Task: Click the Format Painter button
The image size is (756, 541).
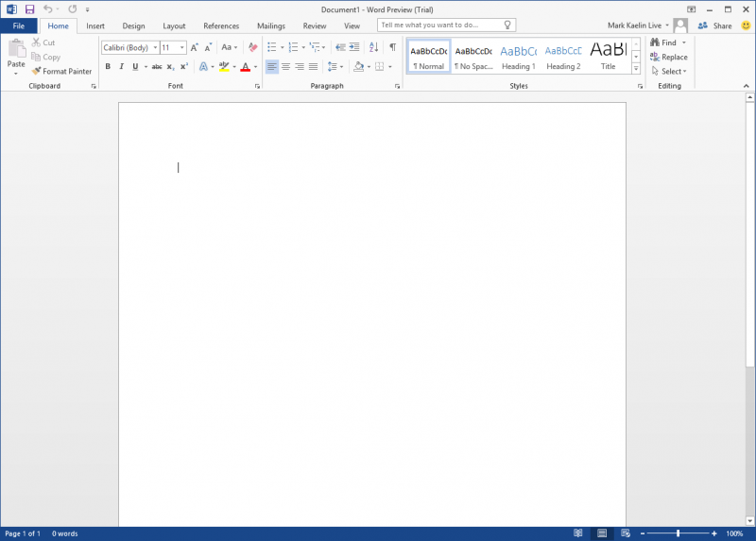Action: coord(61,72)
